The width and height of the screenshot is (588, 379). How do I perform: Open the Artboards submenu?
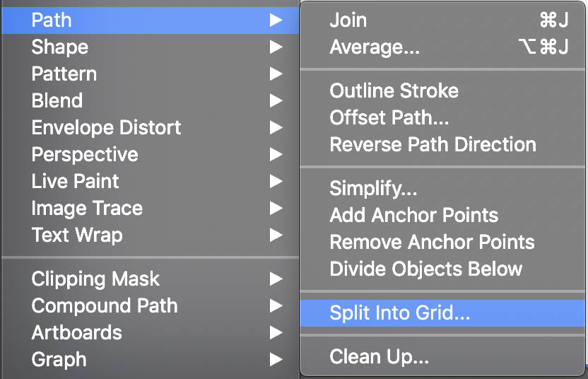tap(77, 333)
